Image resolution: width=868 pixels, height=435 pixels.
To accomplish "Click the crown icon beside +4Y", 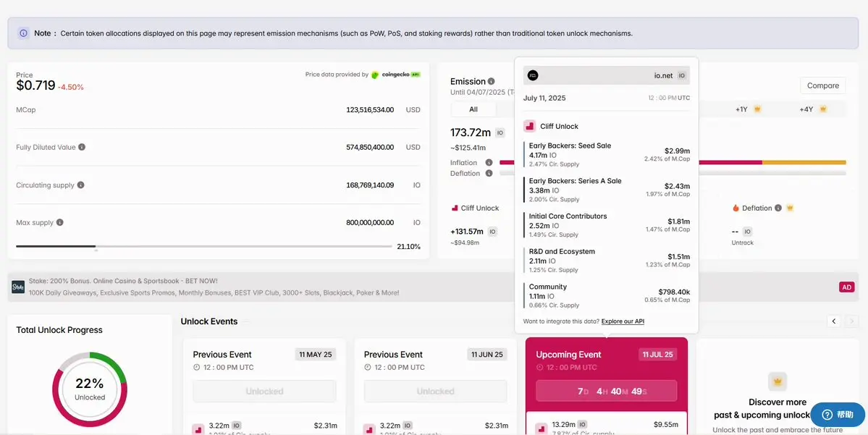I will (823, 109).
